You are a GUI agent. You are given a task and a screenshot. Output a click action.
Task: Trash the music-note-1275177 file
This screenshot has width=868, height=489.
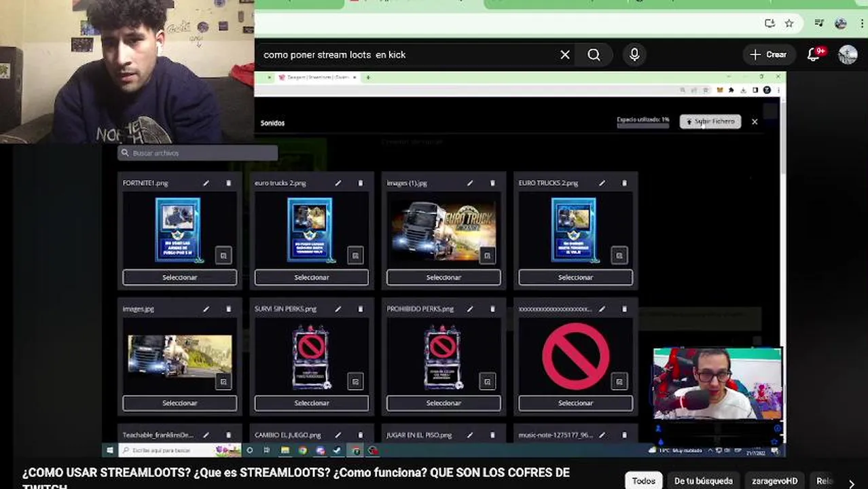click(624, 435)
